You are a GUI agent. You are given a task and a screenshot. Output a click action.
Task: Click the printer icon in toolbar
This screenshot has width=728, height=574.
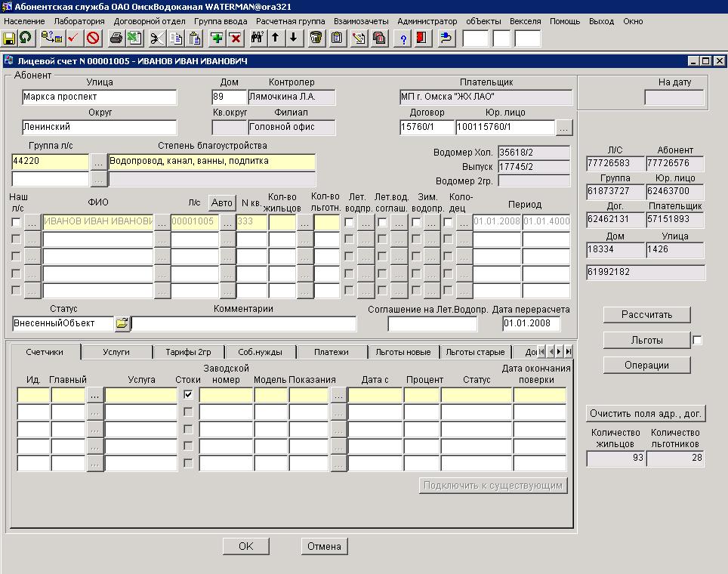116,38
